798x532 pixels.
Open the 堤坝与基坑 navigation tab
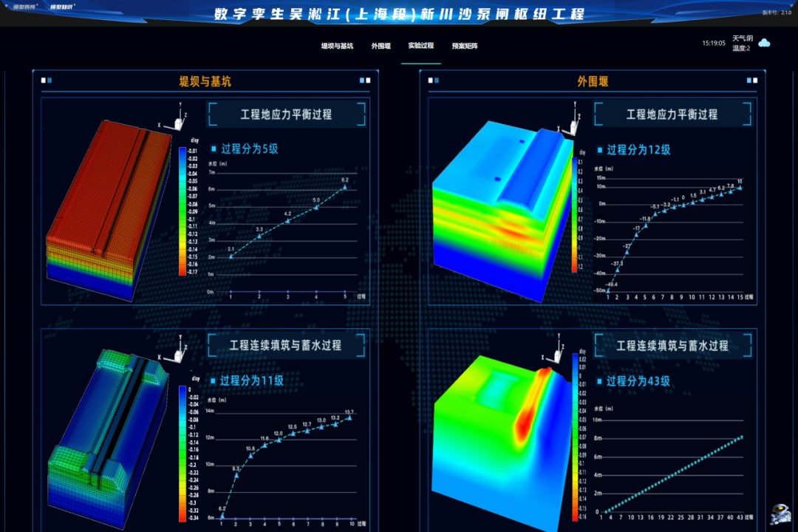click(x=337, y=46)
